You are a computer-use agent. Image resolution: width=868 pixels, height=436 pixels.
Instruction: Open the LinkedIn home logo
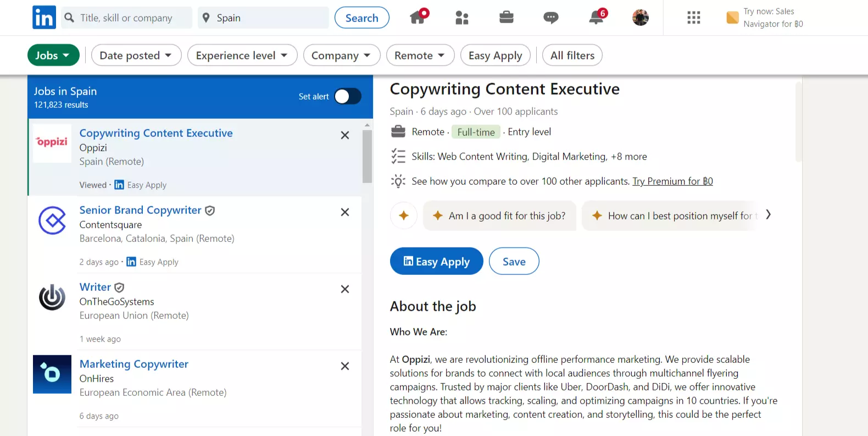click(44, 18)
